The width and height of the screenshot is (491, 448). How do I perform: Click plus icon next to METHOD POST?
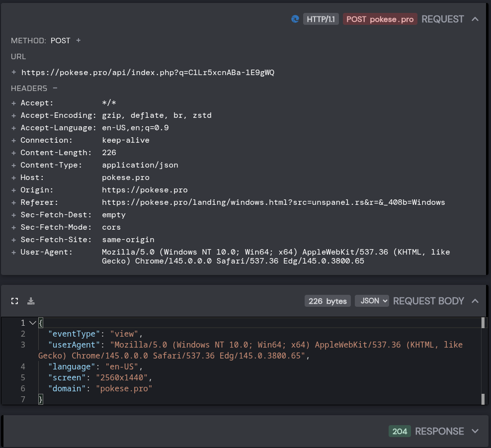click(x=79, y=40)
